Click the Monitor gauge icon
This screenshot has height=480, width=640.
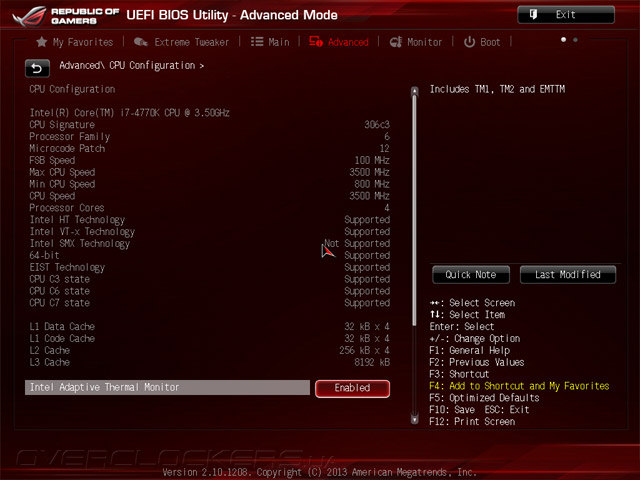click(x=396, y=42)
